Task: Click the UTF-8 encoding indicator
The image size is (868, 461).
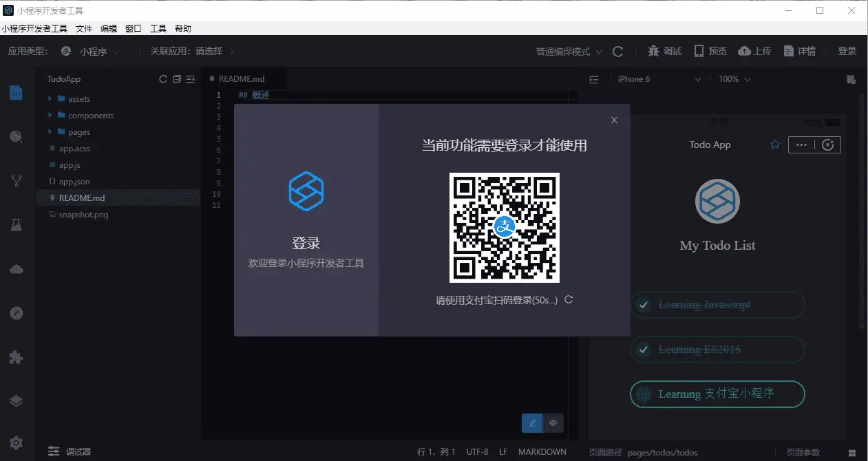Action: point(478,452)
